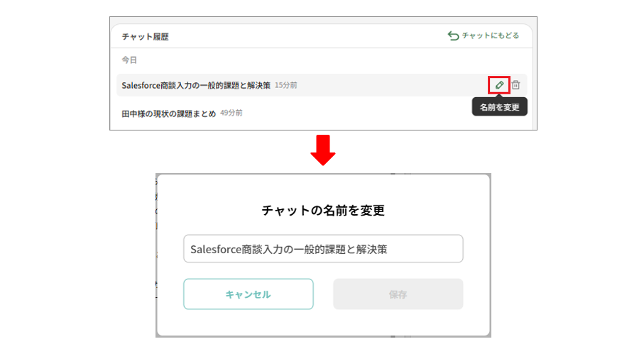
Task: Open 田中様の現状の課題まとめ chat
Action: tap(168, 113)
